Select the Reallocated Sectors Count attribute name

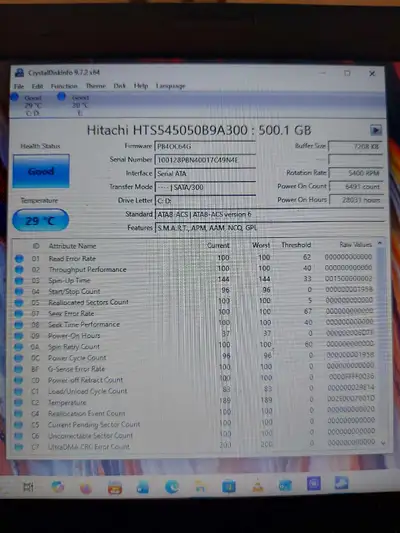coord(88,302)
